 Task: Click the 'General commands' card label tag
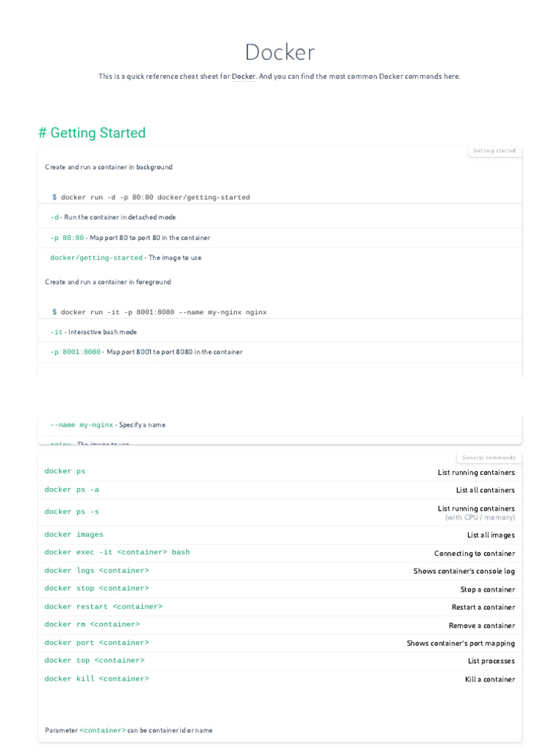click(x=489, y=458)
